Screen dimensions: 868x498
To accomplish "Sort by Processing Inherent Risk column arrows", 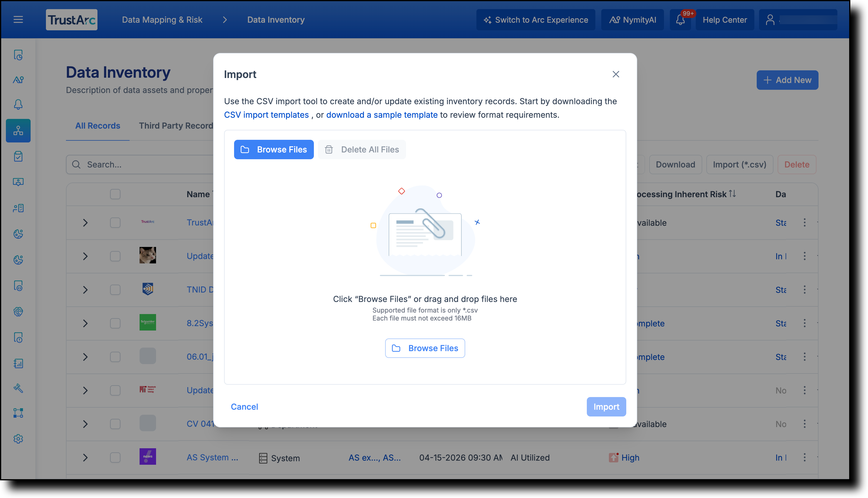I will click(x=732, y=194).
